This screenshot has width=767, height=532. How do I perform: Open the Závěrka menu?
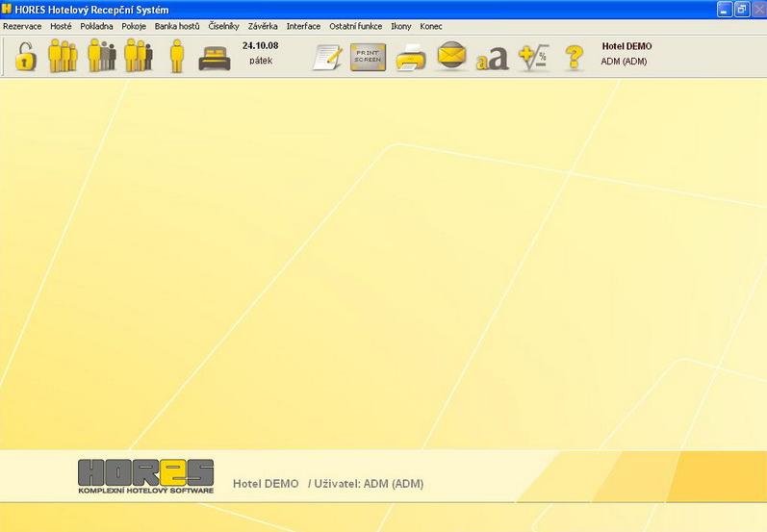click(263, 26)
